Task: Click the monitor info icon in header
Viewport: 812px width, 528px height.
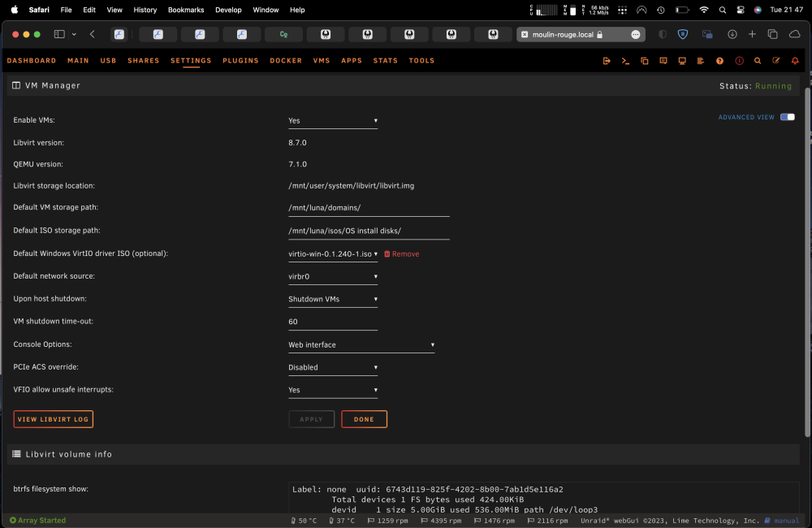Action: pyautogui.click(x=682, y=61)
